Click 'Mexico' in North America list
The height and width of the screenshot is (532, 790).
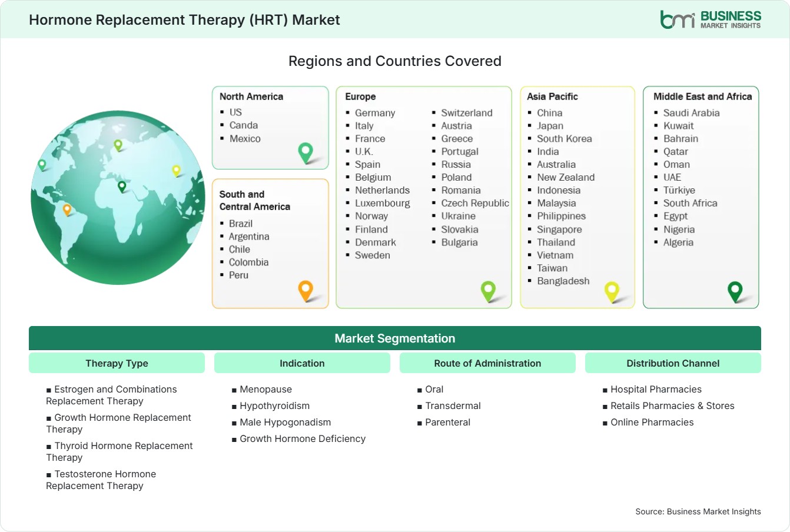(x=245, y=139)
